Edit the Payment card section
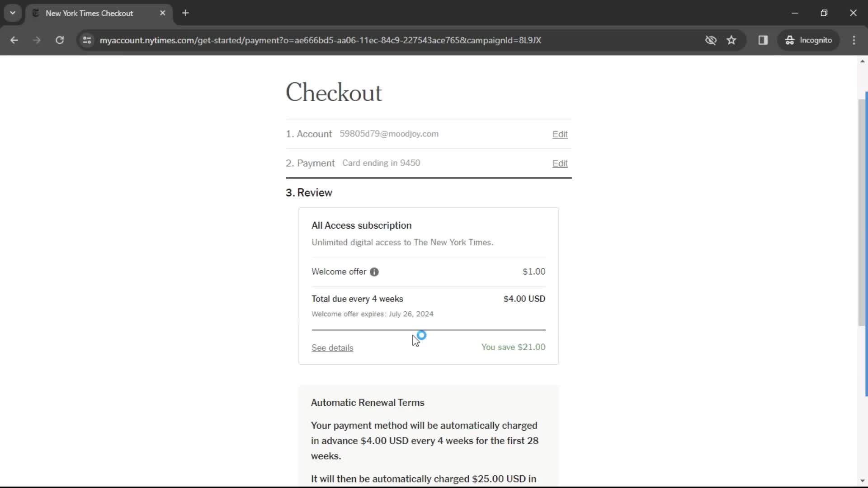The height and width of the screenshot is (488, 868). point(560,164)
